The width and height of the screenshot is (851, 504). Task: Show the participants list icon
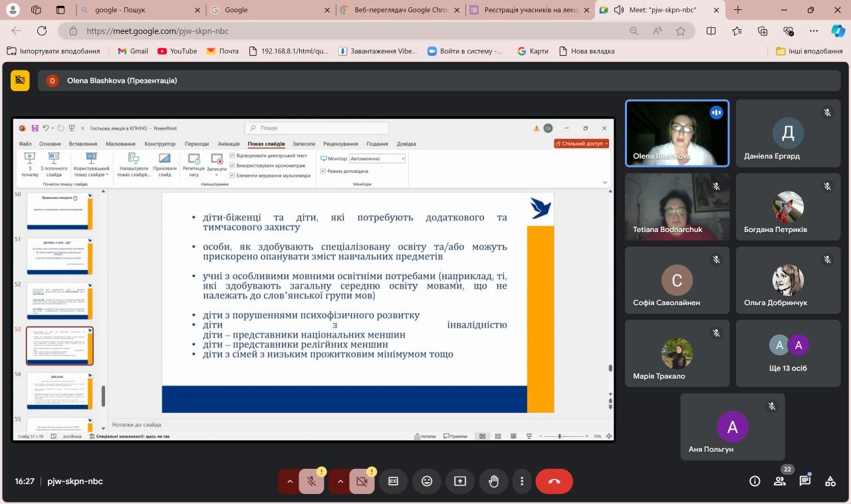tap(780, 481)
